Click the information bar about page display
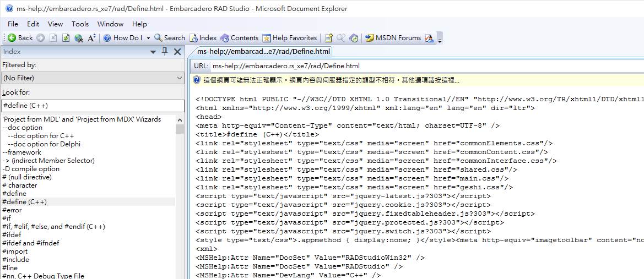This screenshot has width=644, height=279. point(418,80)
